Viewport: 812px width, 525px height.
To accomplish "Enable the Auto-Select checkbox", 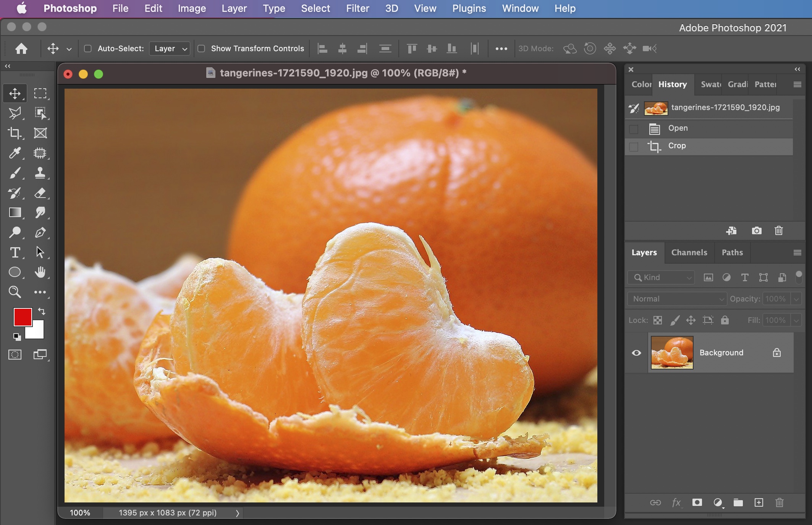I will coord(88,49).
